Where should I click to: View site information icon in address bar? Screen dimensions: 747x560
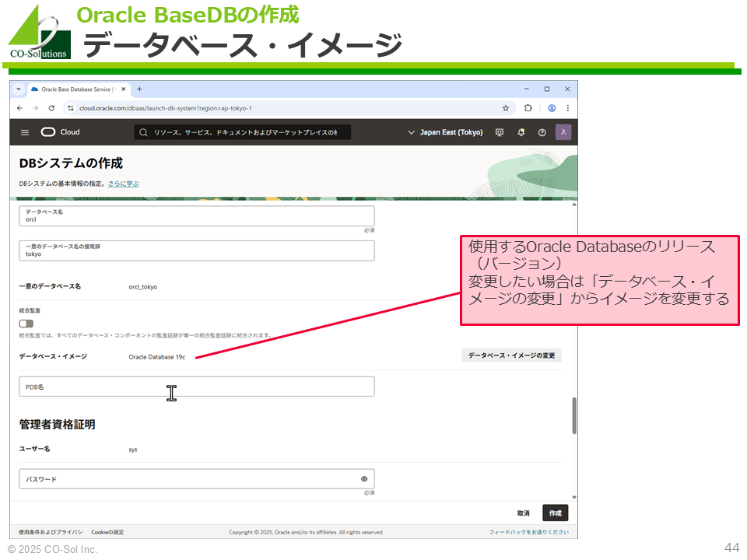click(x=71, y=108)
